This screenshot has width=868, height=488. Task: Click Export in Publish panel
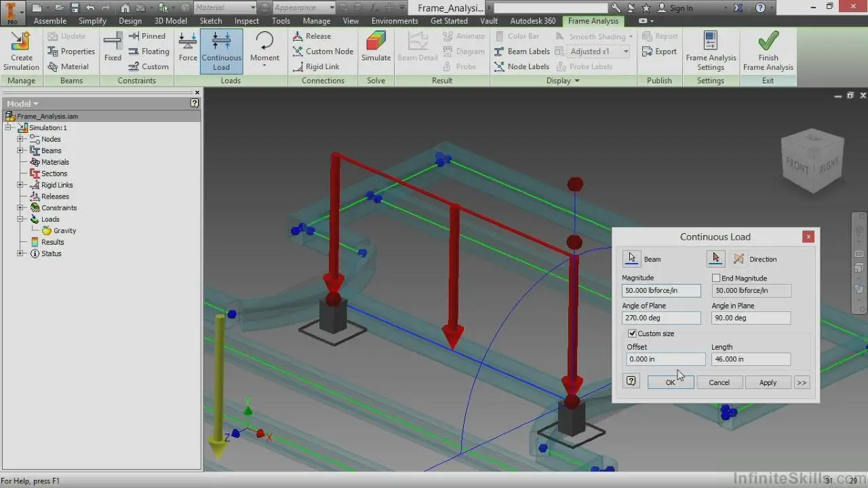659,52
